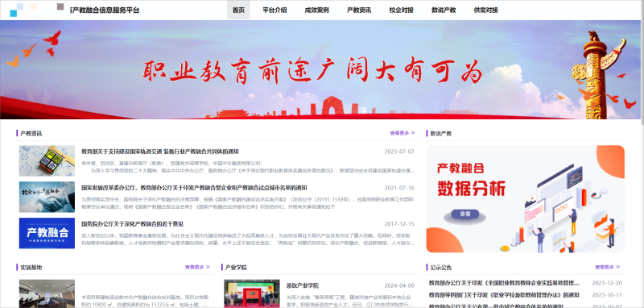Click the platform logo in the header
644x308 pixels.
point(36,10)
